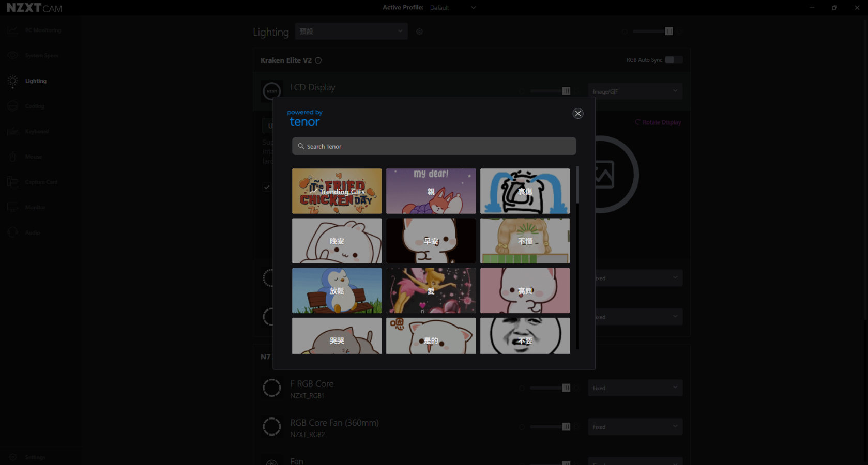Open the Image/GIF display mode dropdown

pos(635,91)
